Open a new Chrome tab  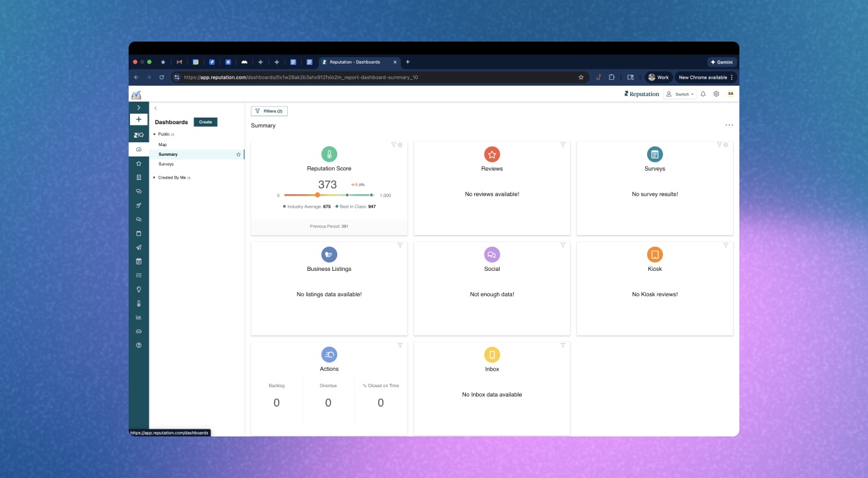pos(408,62)
